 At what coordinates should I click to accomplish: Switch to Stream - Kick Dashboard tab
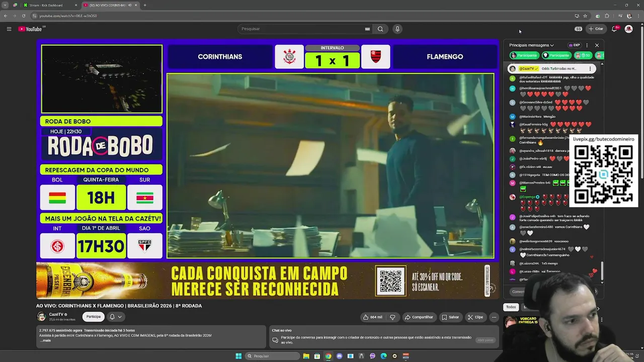pyautogui.click(x=49, y=5)
